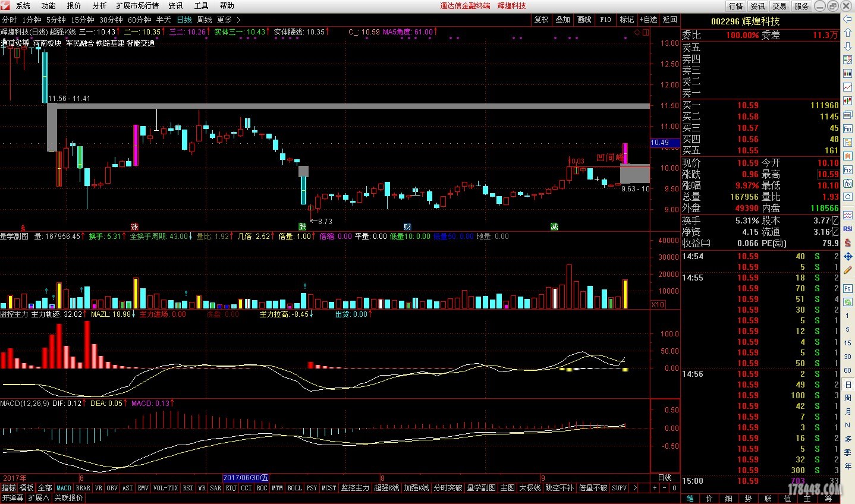The height and width of the screenshot is (504, 855).
Task: Click the 叠加 overlay button
Action: click(x=562, y=20)
